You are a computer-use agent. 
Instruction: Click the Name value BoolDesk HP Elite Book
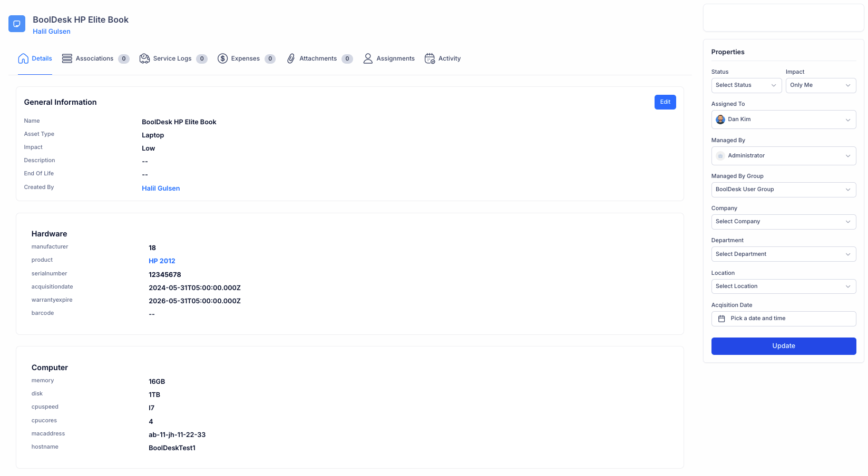click(179, 122)
